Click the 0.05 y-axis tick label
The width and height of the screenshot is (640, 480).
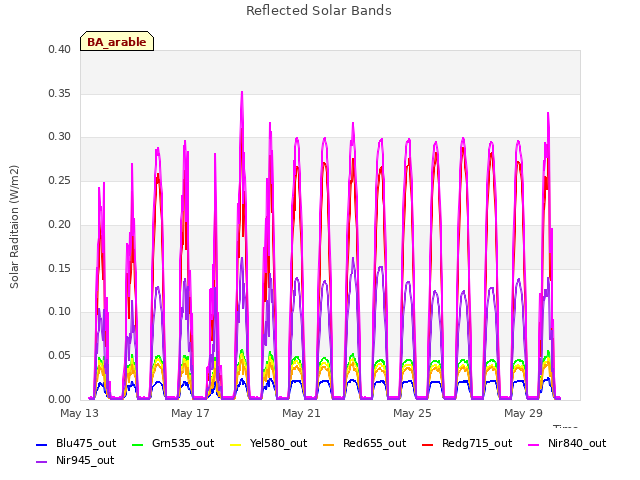60,356
